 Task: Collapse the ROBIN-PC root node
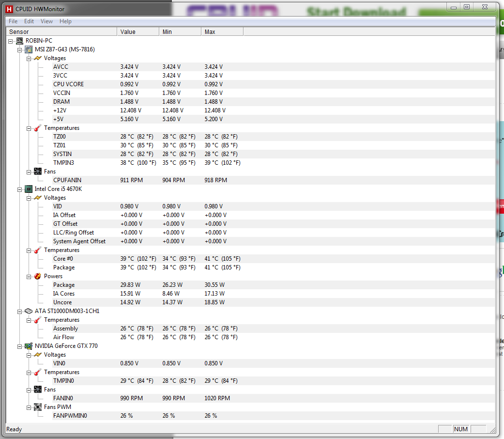pos(10,41)
